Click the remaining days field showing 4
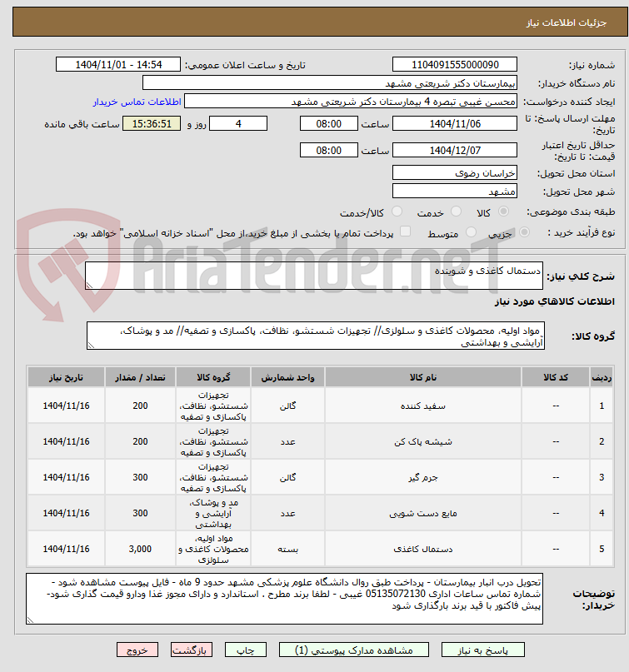 click(238, 124)
